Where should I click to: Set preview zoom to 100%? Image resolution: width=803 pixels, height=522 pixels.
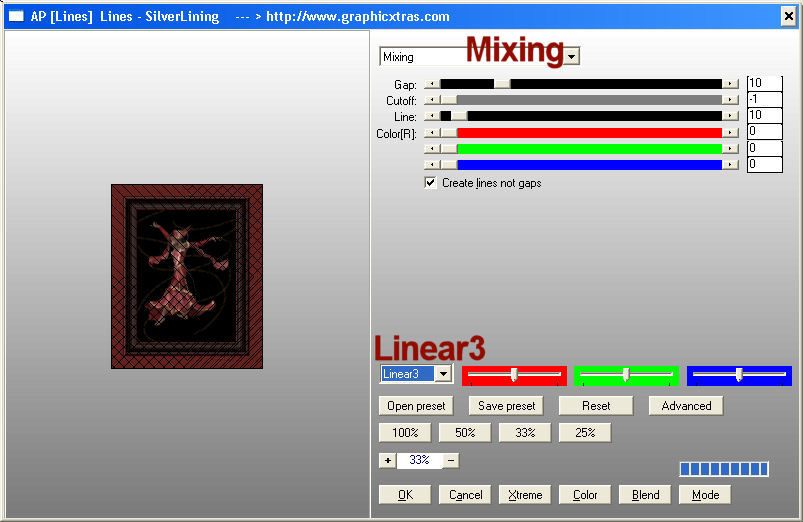(405, 433)
